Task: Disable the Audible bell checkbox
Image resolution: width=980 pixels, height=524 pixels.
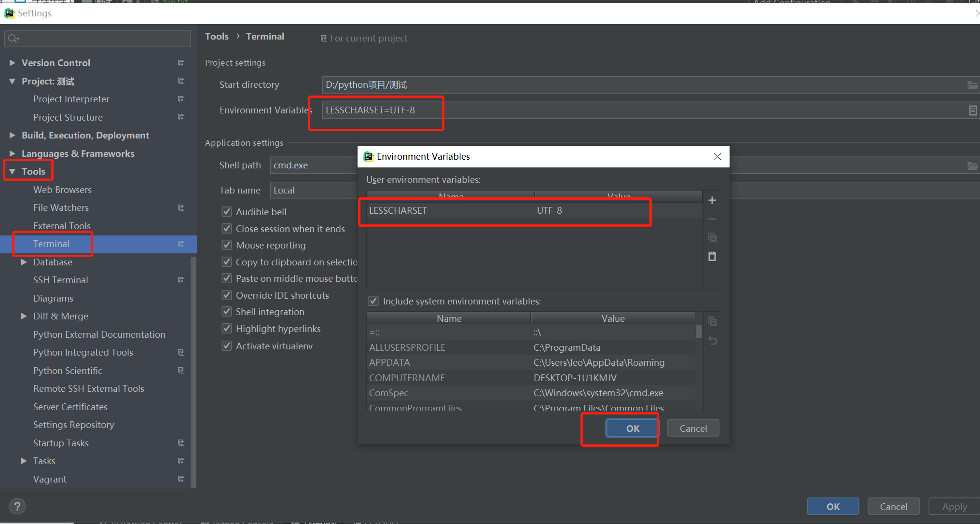Action: coord(227,212)
